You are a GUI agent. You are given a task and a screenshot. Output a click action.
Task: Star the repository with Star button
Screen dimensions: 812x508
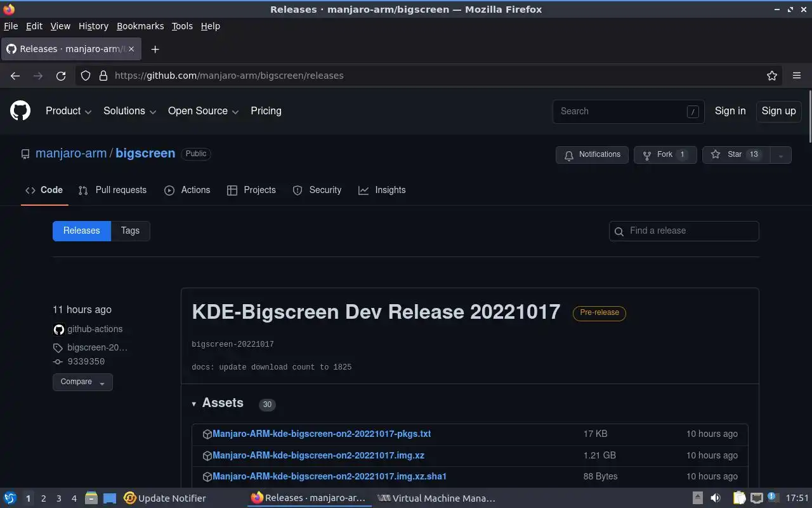pyautogui.click(x=736, y=155)
